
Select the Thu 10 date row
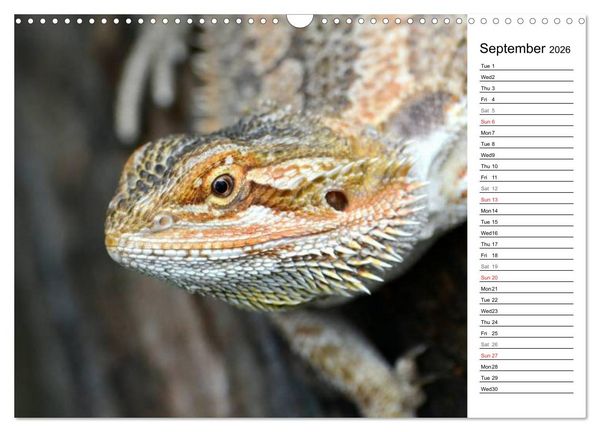(x=527, y=166)
